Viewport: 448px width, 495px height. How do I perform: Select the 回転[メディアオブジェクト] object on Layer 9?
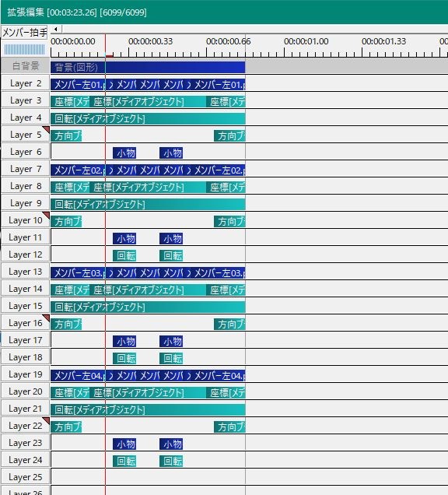click(x=148, y=204)
